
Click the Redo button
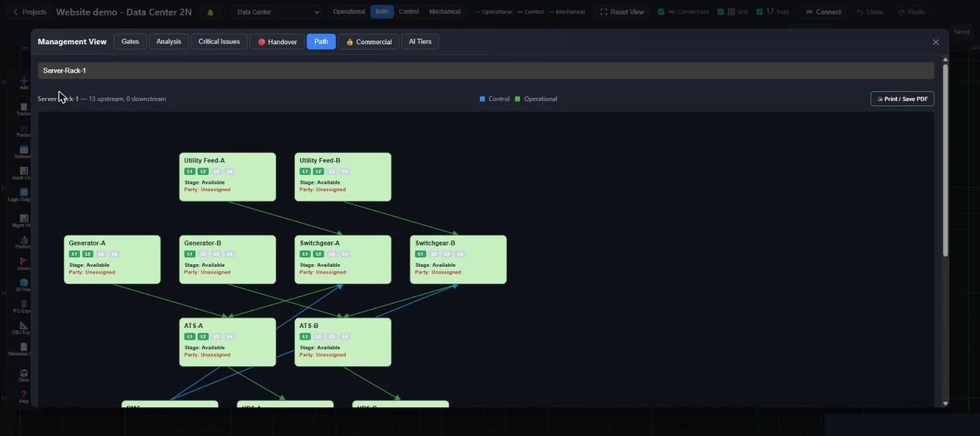[911, 12]
